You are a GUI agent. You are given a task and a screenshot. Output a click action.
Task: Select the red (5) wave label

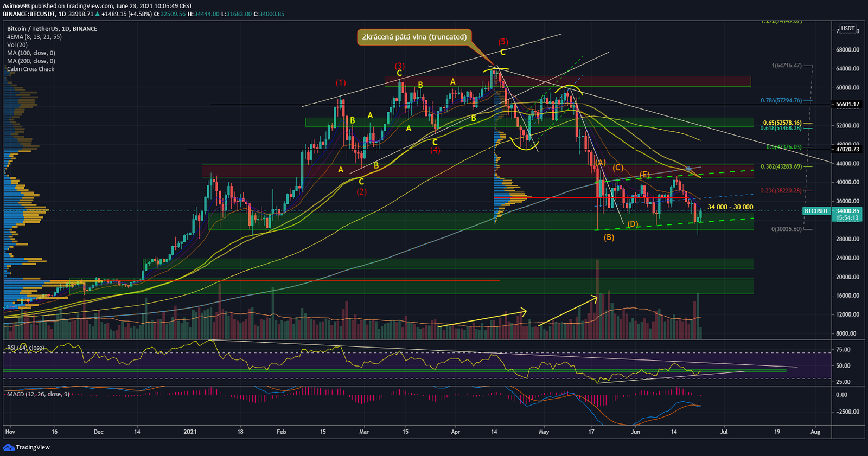click(x=503, y=42)
